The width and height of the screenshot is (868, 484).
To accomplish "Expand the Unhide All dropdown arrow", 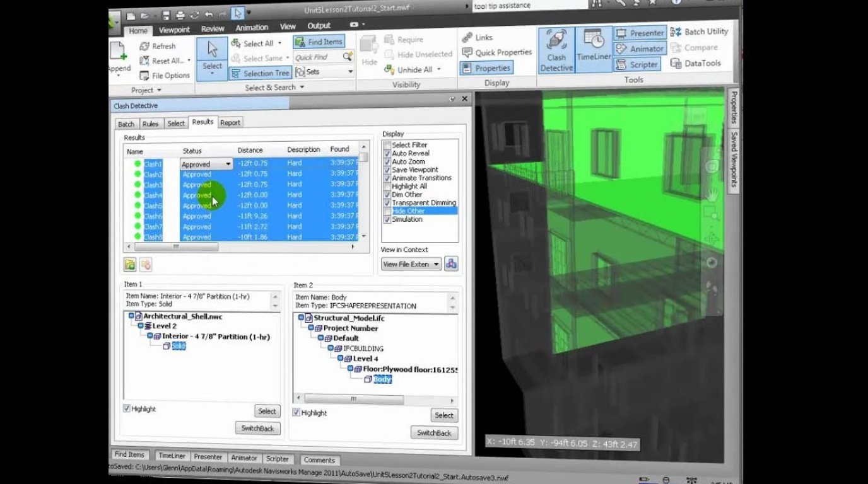I will (438, 70).
